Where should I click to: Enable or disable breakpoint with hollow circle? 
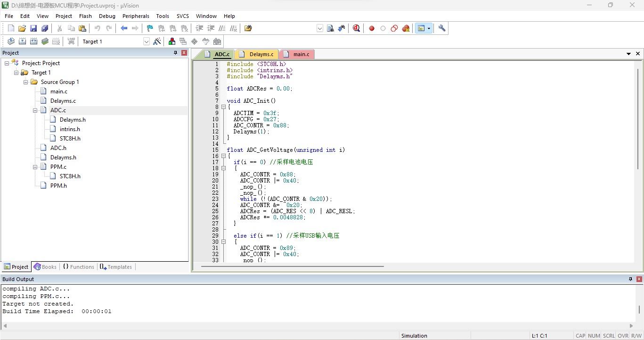[x=383, y=28]
